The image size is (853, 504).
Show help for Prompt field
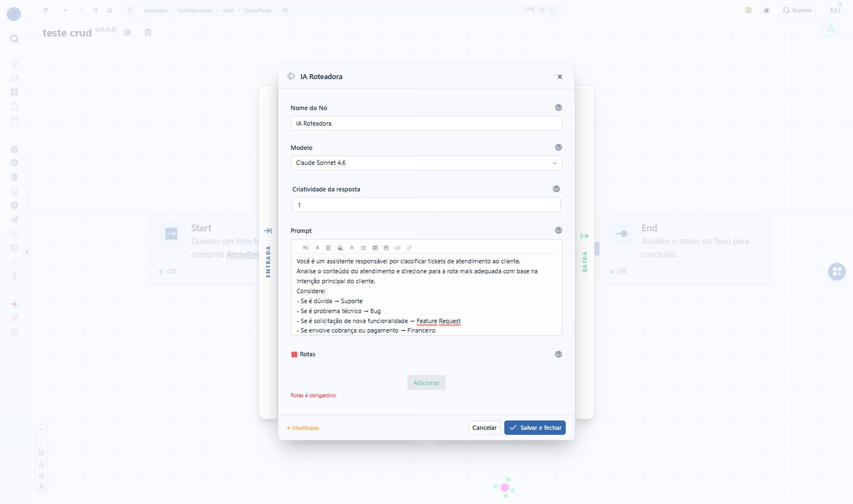[559, 231]
